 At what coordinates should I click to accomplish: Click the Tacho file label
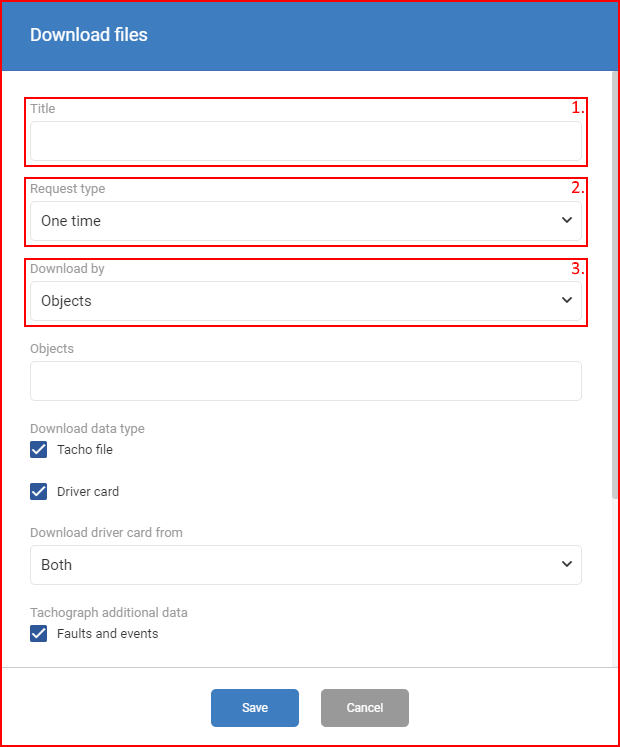pos(85,450)
